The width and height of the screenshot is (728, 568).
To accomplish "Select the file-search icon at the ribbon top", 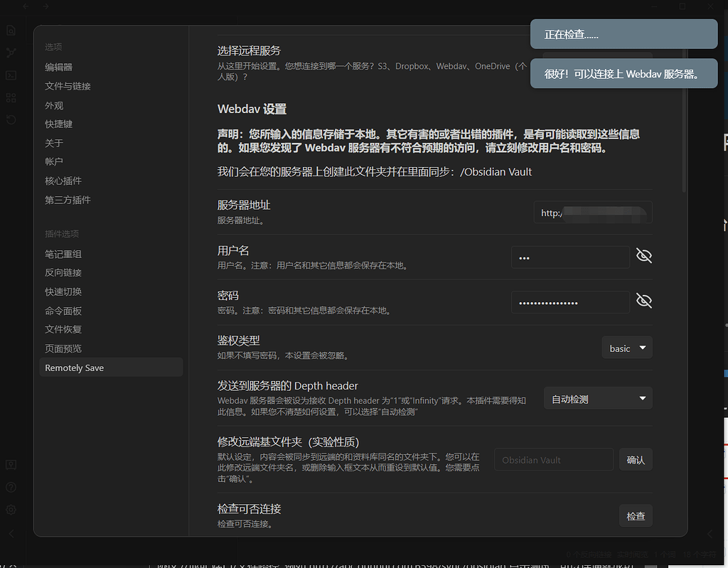I will click(11, 30).
